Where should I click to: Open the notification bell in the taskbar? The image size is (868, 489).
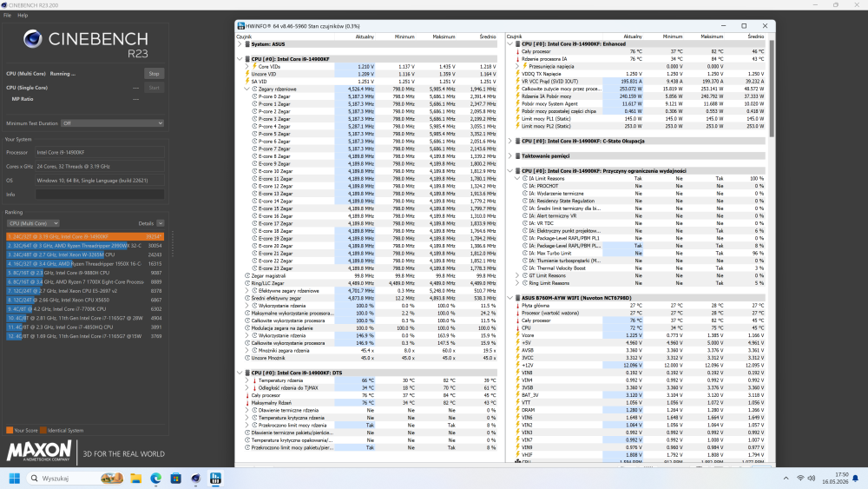855,478
